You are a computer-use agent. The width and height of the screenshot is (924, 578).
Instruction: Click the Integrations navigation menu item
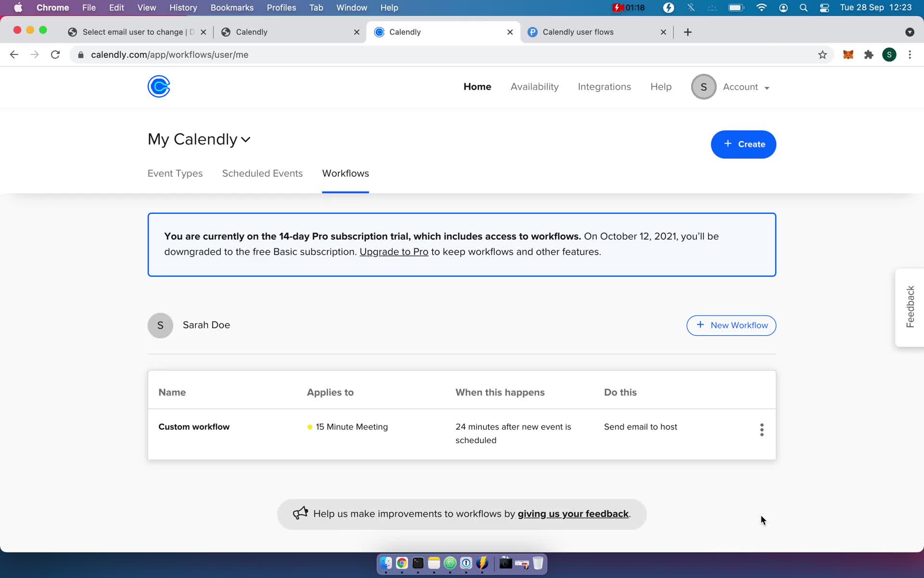coord(604,87)
